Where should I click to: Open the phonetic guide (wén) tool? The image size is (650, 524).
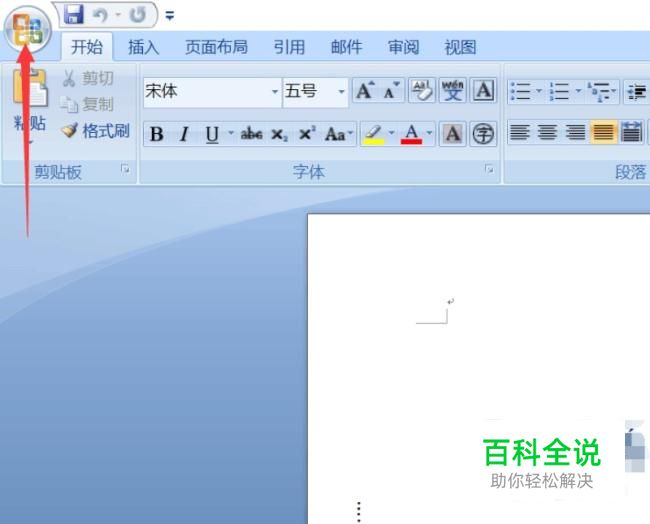pos(453,90)
